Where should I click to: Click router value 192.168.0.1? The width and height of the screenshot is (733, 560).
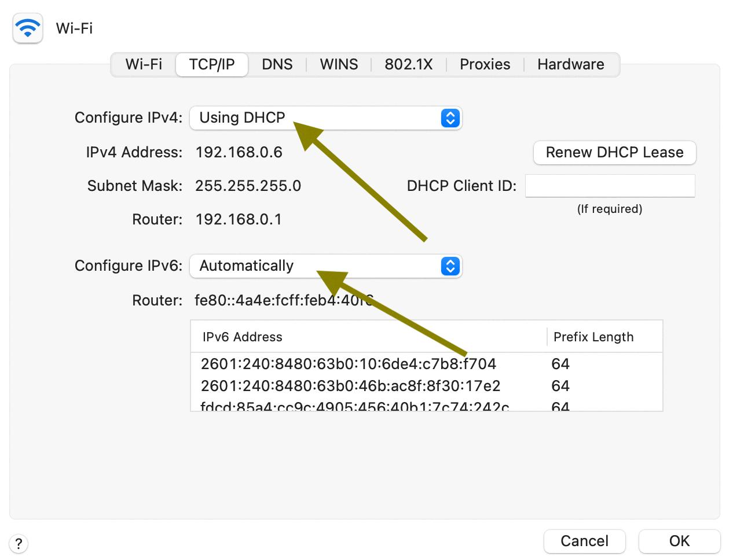point(239,219)
